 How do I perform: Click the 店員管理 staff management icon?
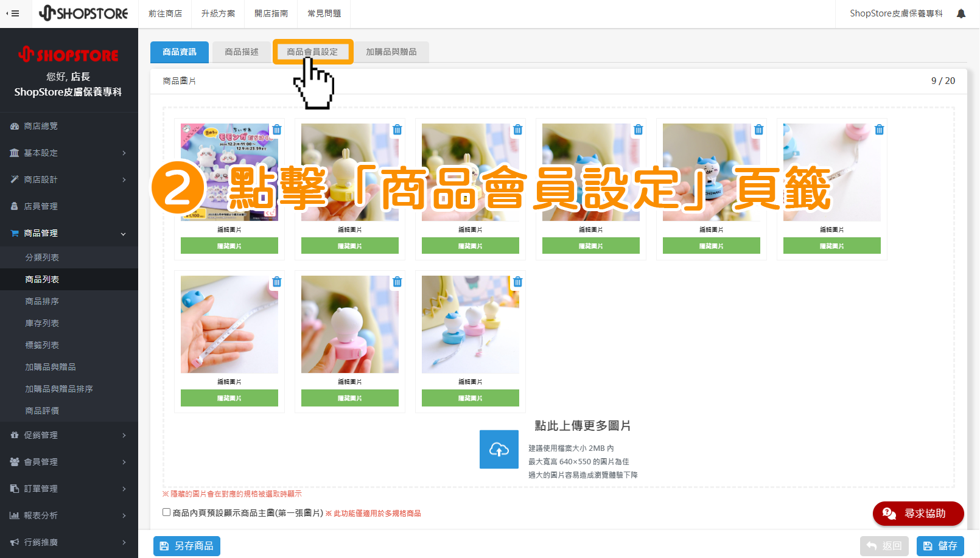15,206
